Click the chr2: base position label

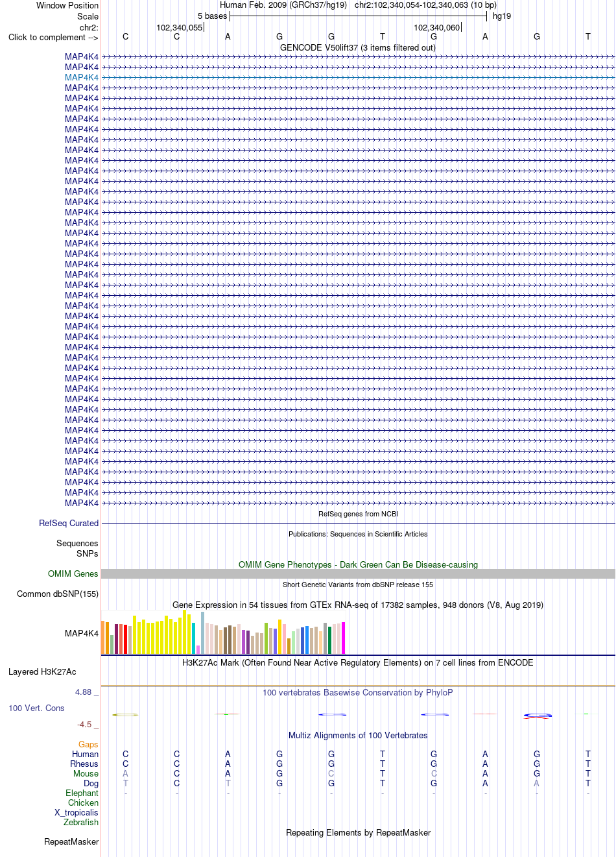tap(89, 27)
